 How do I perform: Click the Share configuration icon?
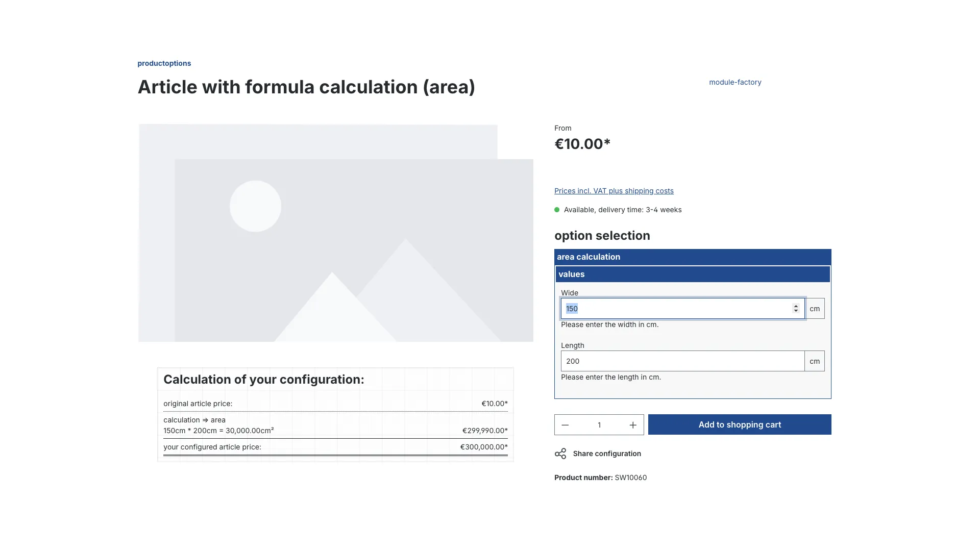560,453
